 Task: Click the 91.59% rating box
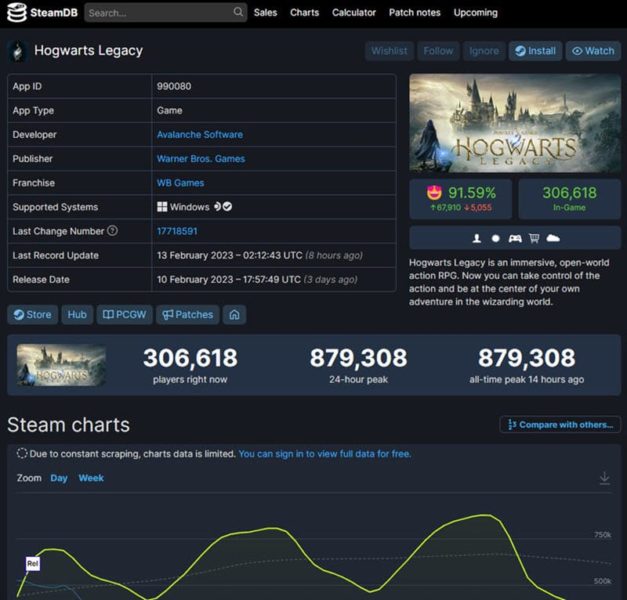point(461,199)
